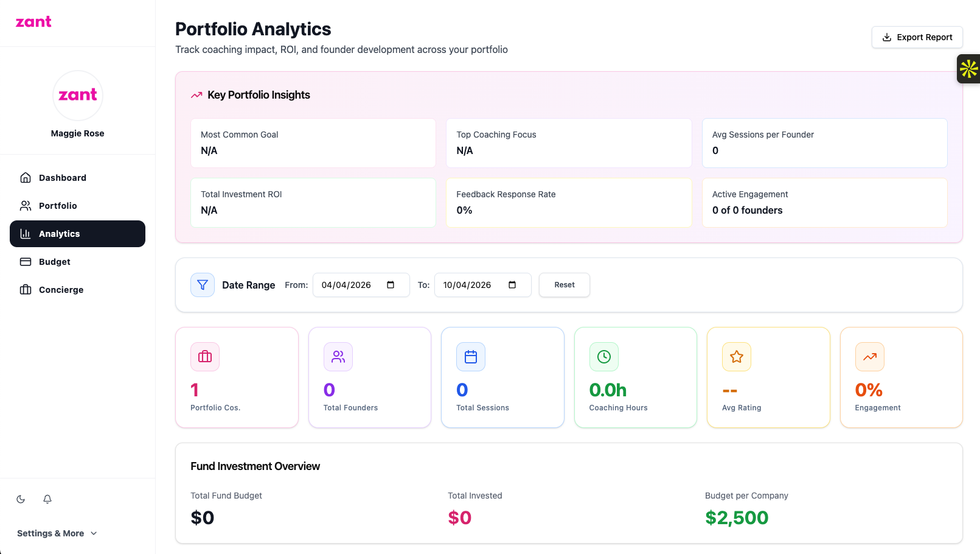The image size is (980, 554).
Task: Open the To date calendar picker
Action: (x=512, y=285)
